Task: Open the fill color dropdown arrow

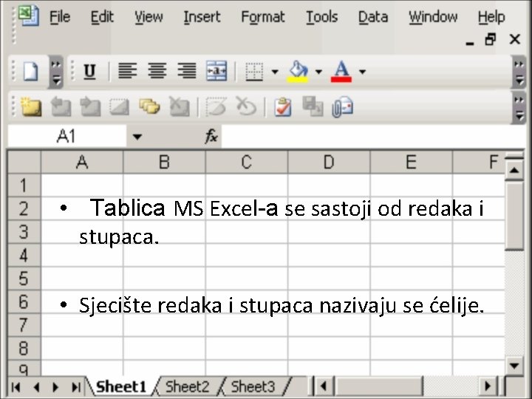Action: click(318, 72)
